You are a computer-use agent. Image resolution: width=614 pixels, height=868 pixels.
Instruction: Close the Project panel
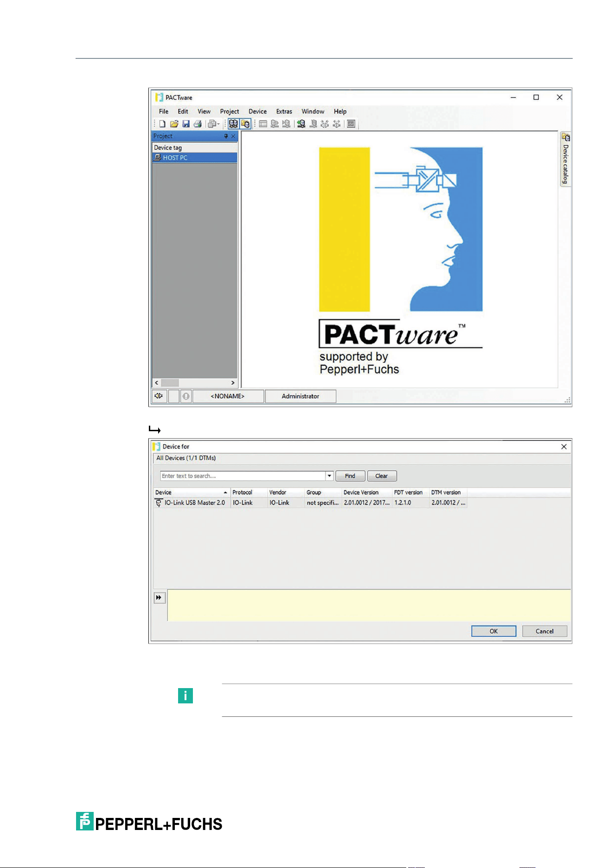(x=233, y=136)
